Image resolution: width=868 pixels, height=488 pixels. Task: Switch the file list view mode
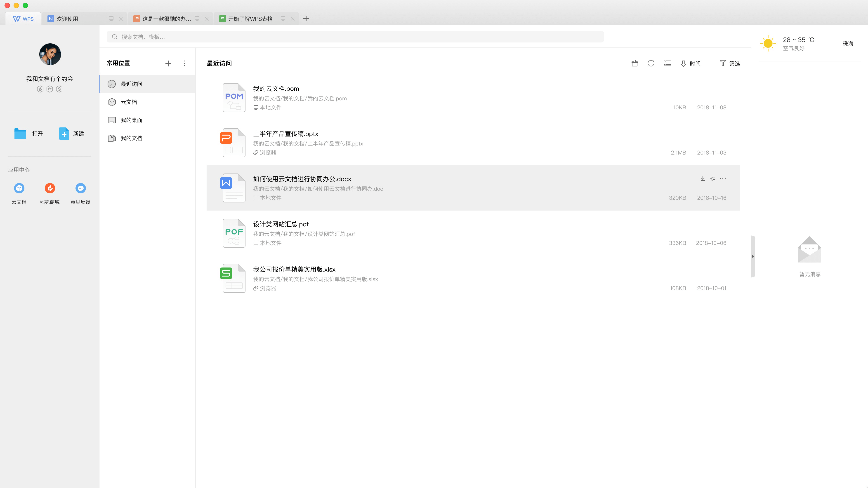pyautogui.click(x=667, y=63)
